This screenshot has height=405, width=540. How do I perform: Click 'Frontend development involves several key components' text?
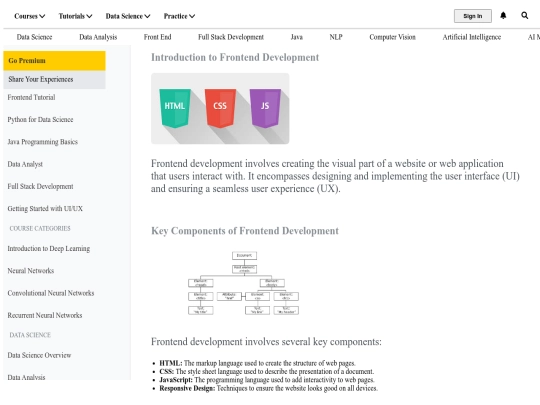click(x=266, y=342)
